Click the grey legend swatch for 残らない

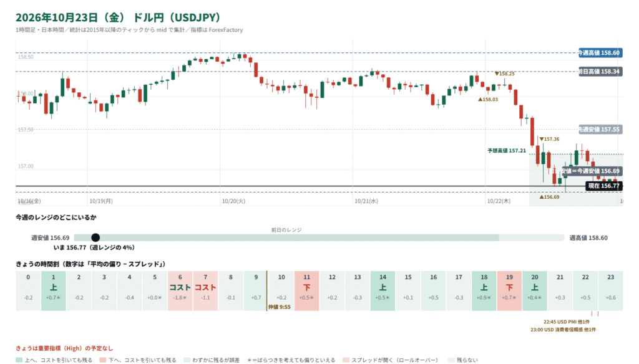tap(451, 360)
